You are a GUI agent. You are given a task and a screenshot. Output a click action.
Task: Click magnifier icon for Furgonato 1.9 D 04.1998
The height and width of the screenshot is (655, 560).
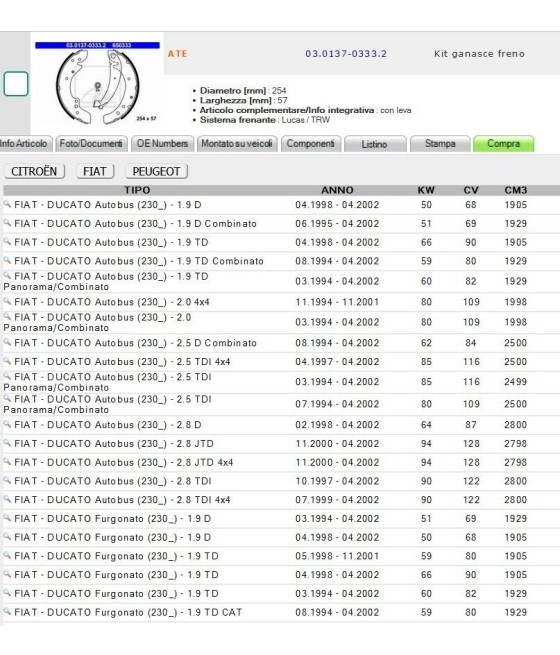click(x=7, y=537)
